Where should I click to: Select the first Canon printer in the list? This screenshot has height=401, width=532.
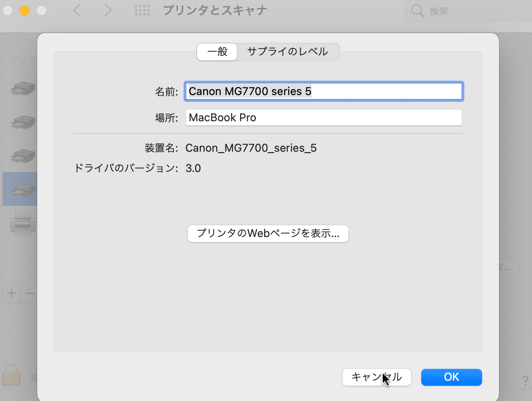pyautogui.click(x=23, y=88)
